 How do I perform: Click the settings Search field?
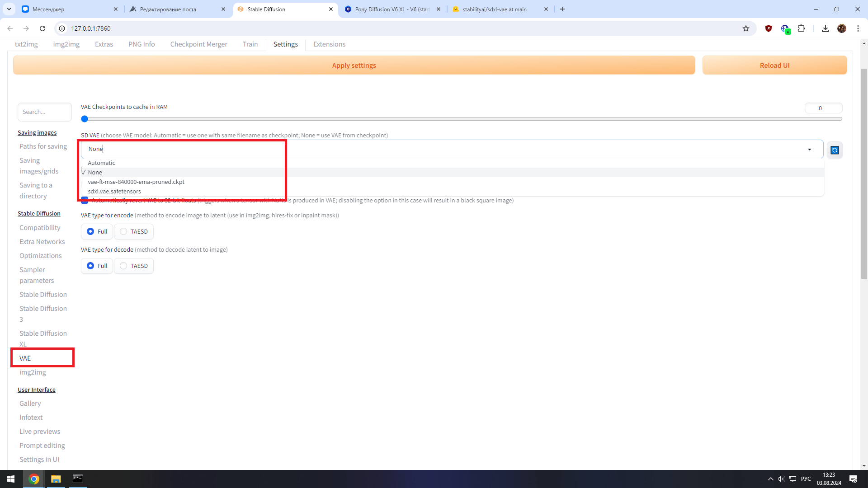click(x=44, y=112)
